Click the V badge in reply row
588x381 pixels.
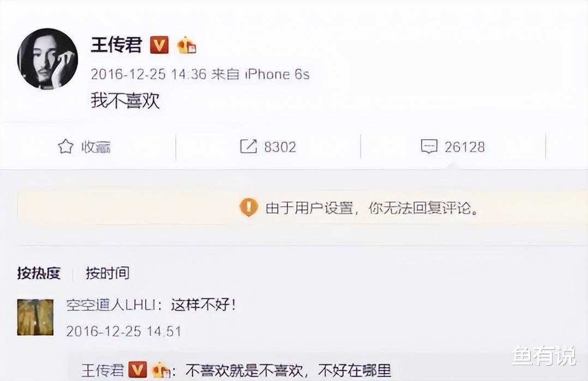137,370
